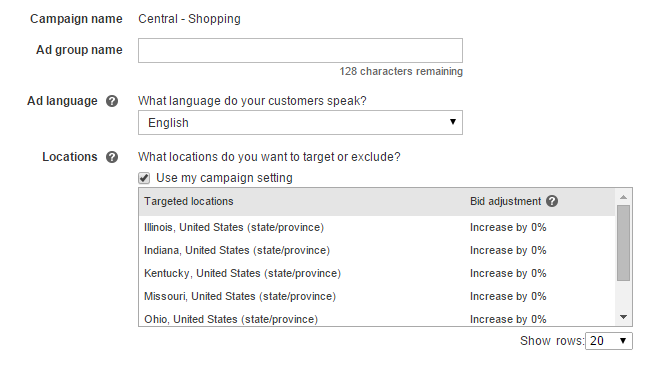Select the Ohio, United States row
The height and width of the screenshot is (368, 649).
pyautogui.click(x=377, y=319)
